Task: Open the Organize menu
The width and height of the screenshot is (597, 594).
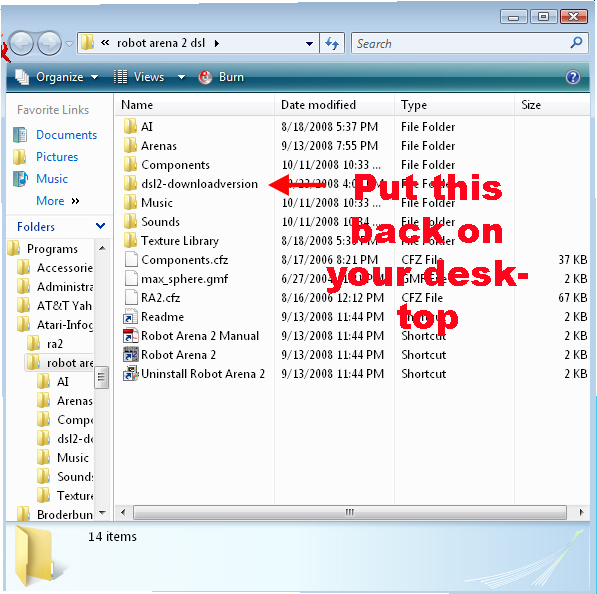Action: 56,77
